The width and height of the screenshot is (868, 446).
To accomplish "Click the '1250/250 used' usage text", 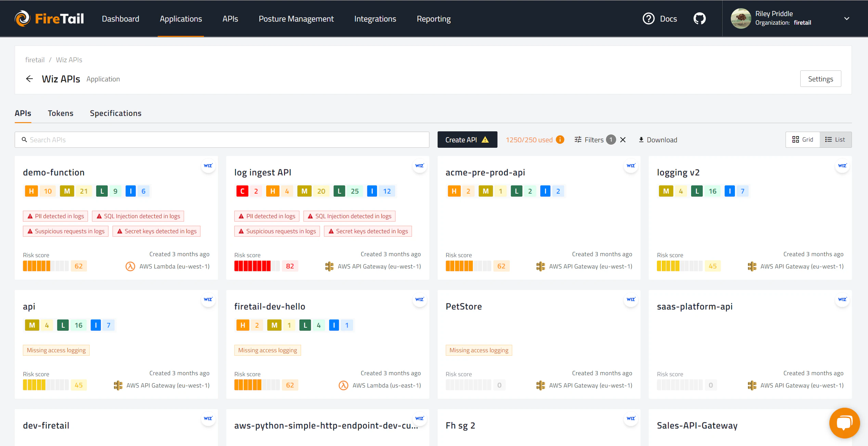I will click(529, 140).
